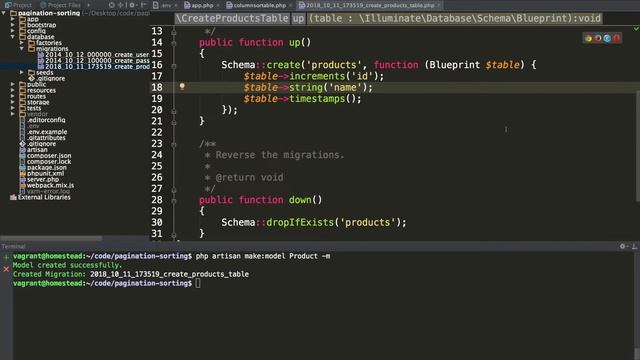Click the editor vertical scrollbar
Screen dimensions: 640x360
pyautogui.click(x=638, y=146)
